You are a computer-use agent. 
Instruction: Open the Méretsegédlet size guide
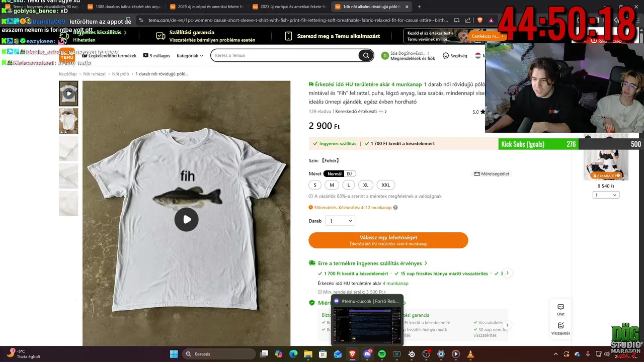(x=492, y=174)
